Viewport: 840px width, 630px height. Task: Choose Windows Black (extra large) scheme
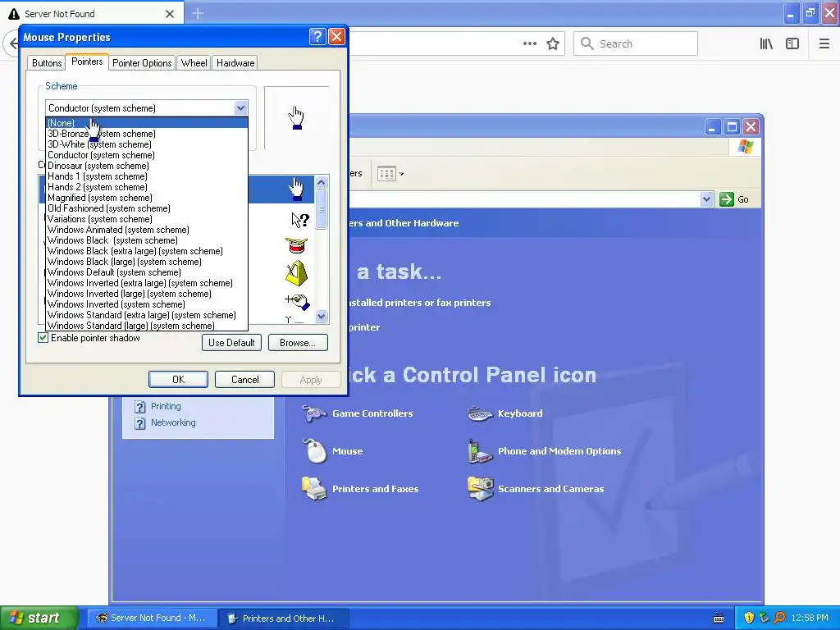click(146, 251)
